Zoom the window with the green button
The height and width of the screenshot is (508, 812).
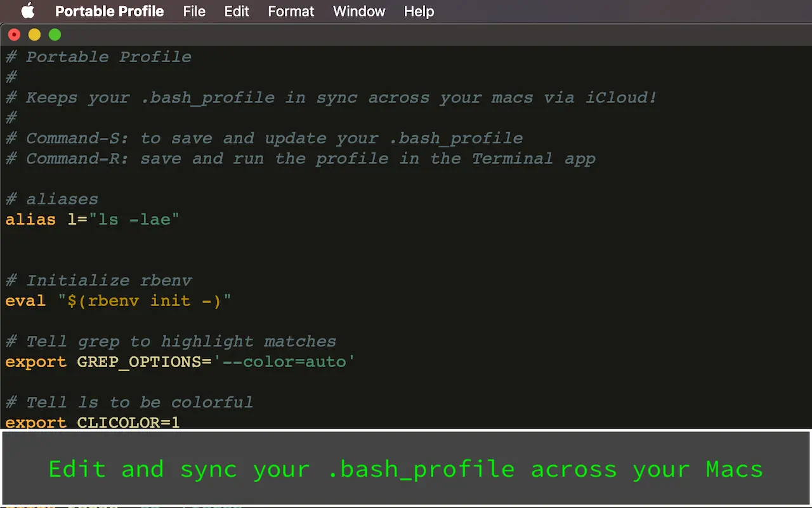pyautogui.click(x=55, y=34)
